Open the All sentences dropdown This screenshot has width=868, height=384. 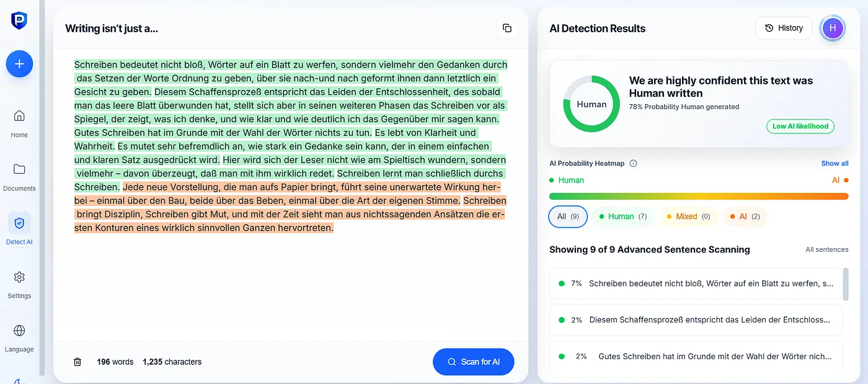826,249
